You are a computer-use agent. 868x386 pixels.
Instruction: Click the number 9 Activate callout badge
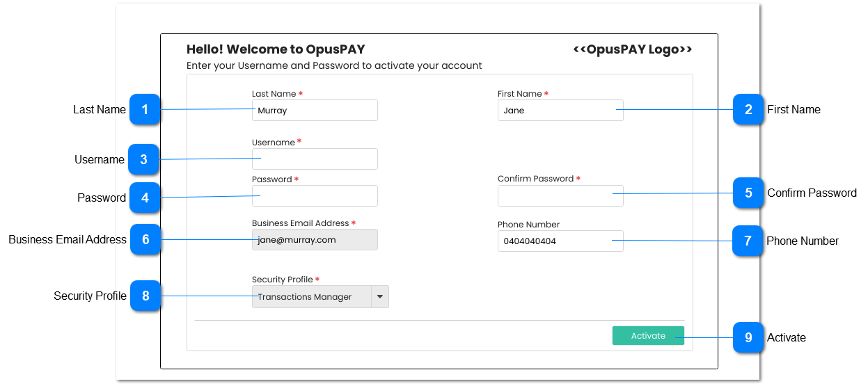tap(748, 337)
